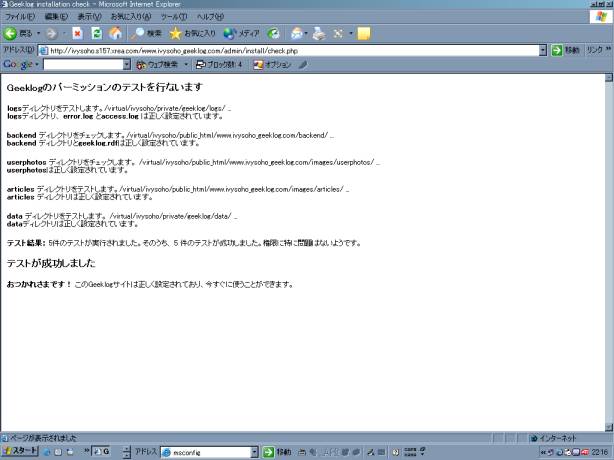Open forward button history dropdown arrow

click(x=64, y=34)
